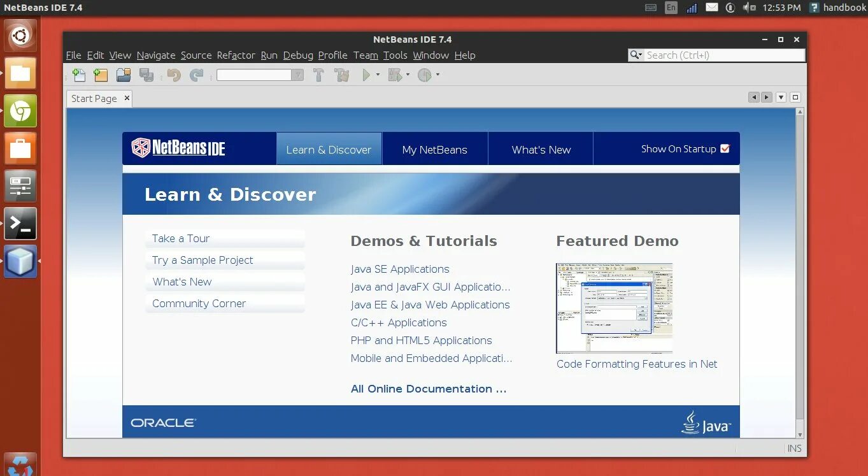868x476 pixels.
Task: Click the Clean and Build Project icon
Action: (342, 75)
